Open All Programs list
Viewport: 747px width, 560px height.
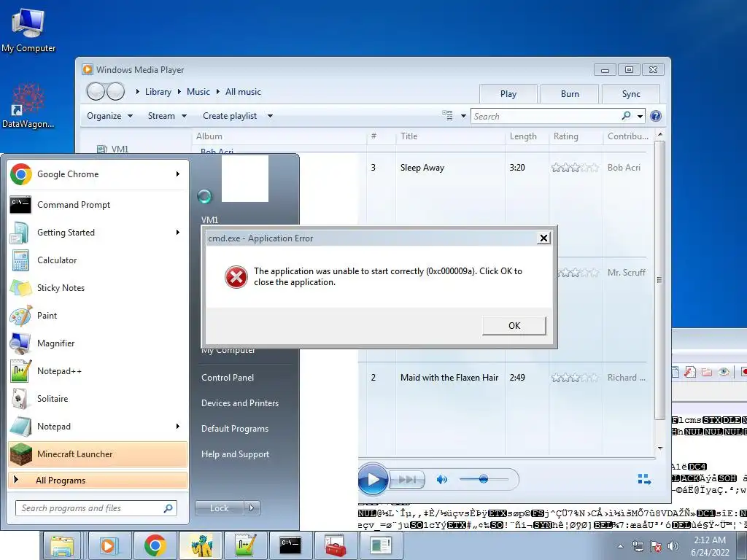click(97, 481)
